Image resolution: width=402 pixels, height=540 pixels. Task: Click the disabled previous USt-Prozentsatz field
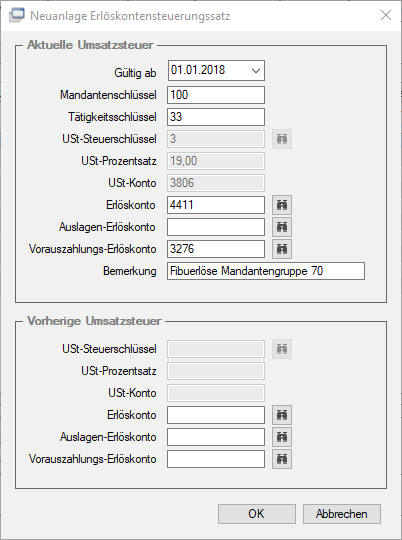216,371
